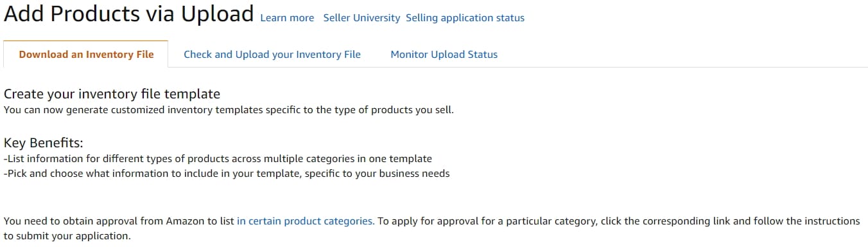Click the 'to submit your application.' line
This screenshot has height=247, width=868.
pos(67,236)
